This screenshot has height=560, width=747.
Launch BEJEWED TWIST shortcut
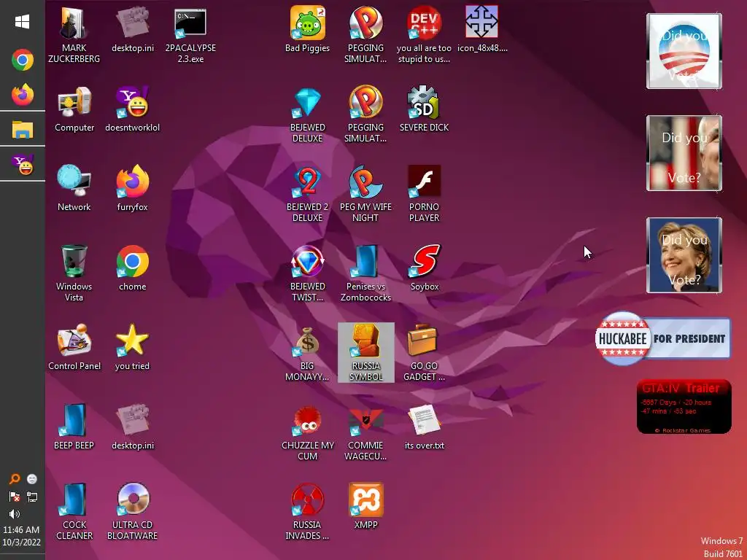(x=307, y=273)
